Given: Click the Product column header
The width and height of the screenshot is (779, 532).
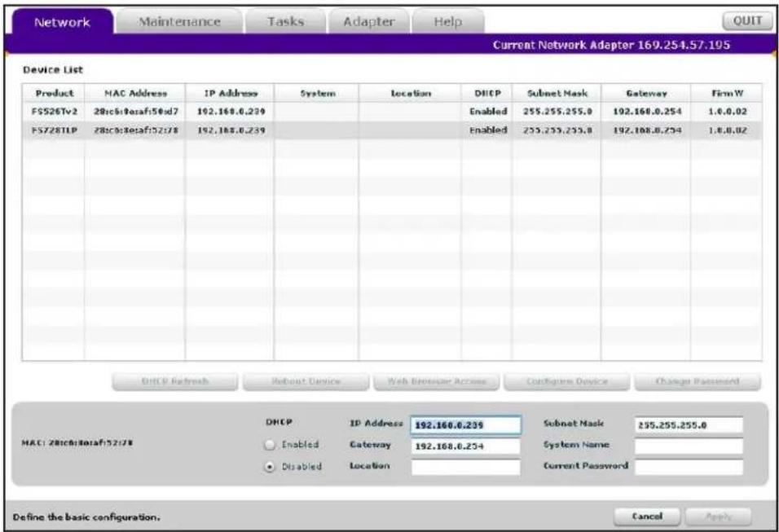Looking at the screenshot, I should click(54, 93).
